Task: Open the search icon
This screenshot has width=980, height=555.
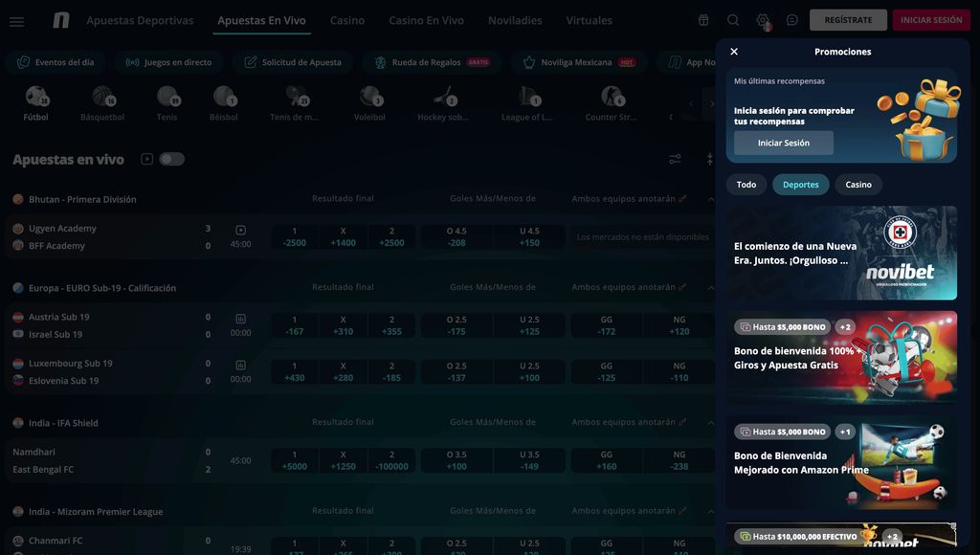Action: (x=733, y=20)
